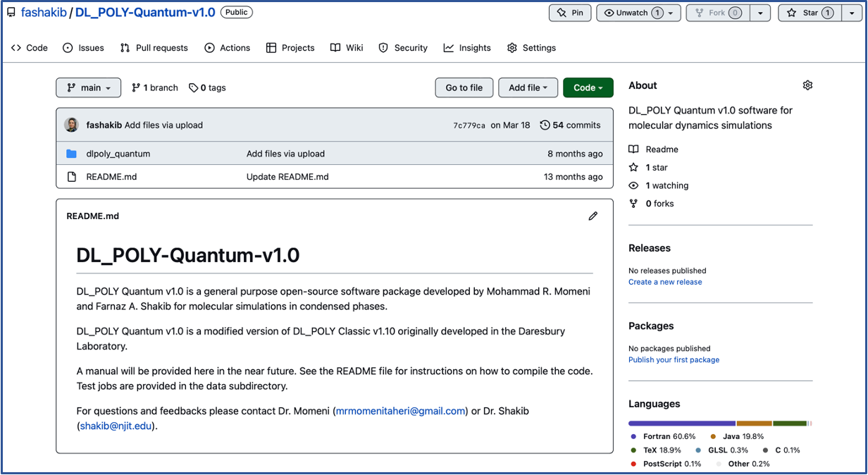
Task: Open the main branch selector dropdown
Action: coord(89,88)
